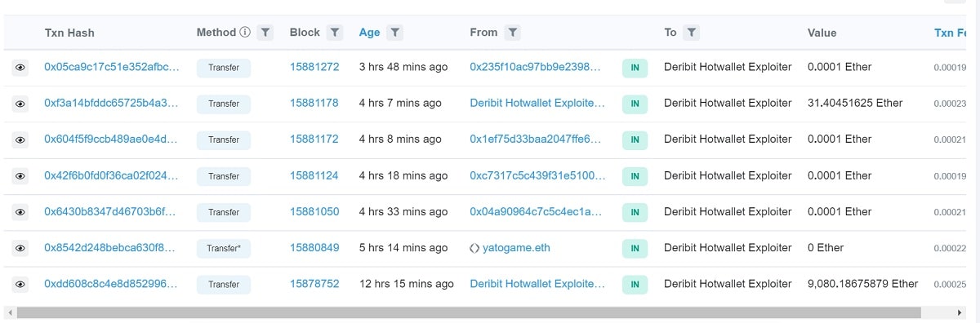Image resolution: width=980 pixels, height=323 pixels.
Task: Click the contract icon beside yatogame.eth
Action: [474, 248]
